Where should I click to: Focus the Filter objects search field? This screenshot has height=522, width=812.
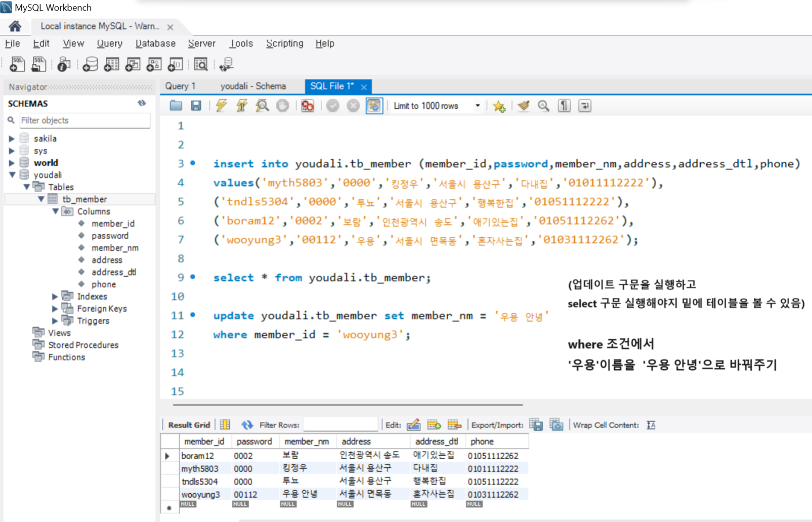pyautogui.click(x=85, y=120)
